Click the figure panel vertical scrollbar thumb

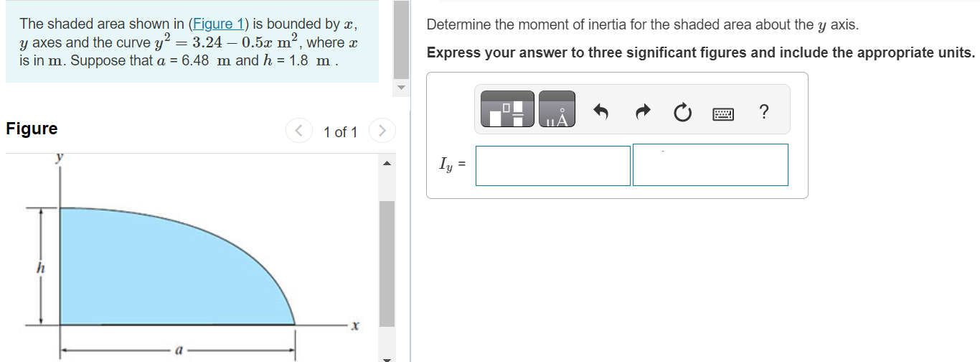pyautogui.click(x=387, y=264)
